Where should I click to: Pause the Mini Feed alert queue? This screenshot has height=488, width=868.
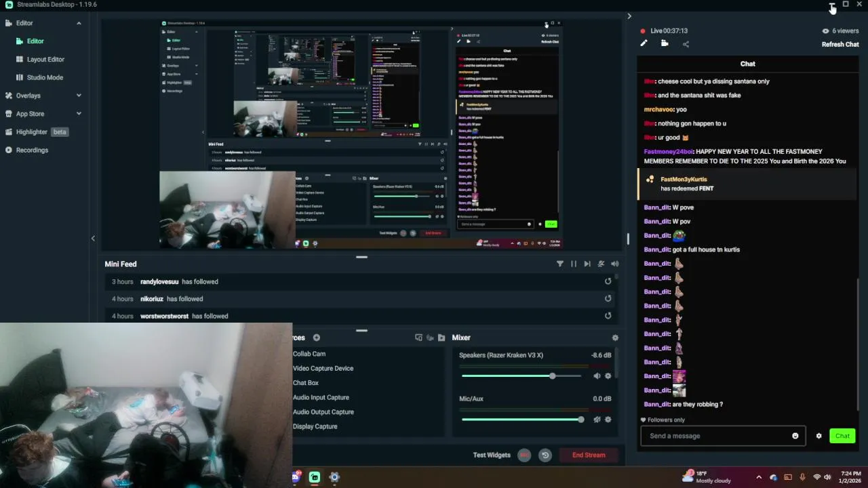click(574, 264)
